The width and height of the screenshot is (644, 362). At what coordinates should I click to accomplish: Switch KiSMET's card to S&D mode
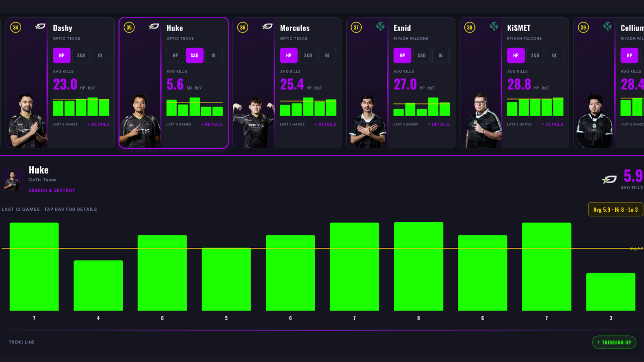[x=535, y=55]
